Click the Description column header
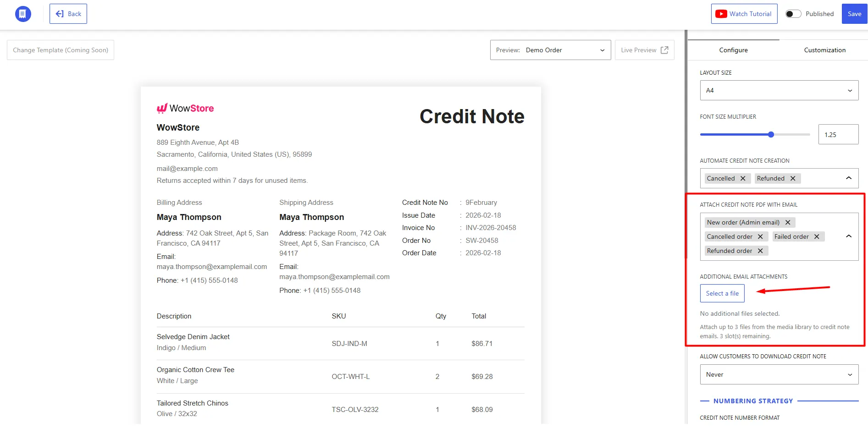This screenshot has height=428, width=868. point(174,316)
